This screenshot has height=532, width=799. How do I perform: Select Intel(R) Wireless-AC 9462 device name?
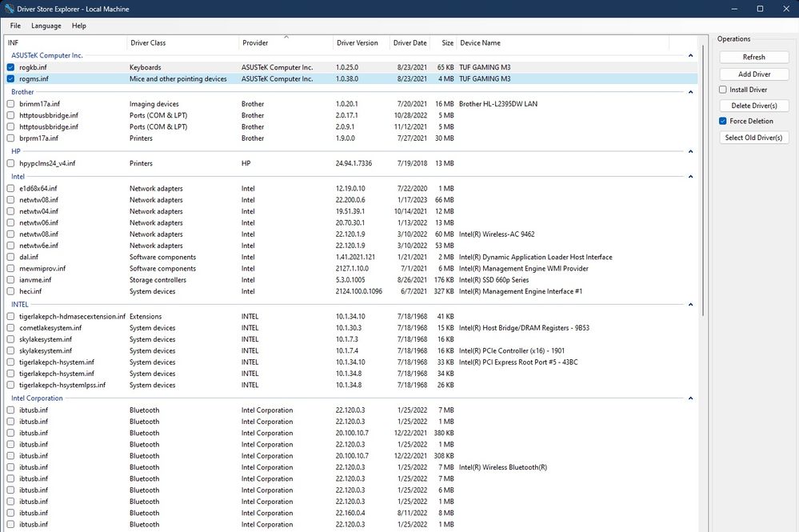[497, 234]
